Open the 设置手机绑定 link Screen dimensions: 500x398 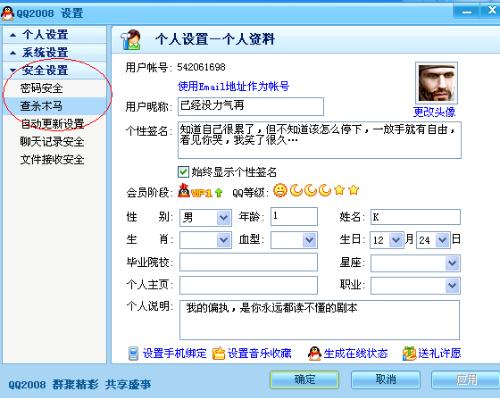click(x=175, y=353)
